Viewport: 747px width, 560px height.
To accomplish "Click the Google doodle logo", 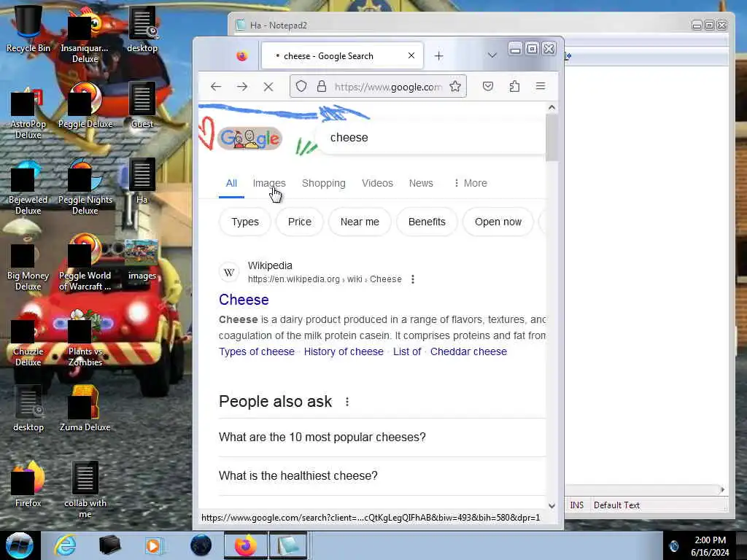I will pyautogui.click(x=249, y=138).
